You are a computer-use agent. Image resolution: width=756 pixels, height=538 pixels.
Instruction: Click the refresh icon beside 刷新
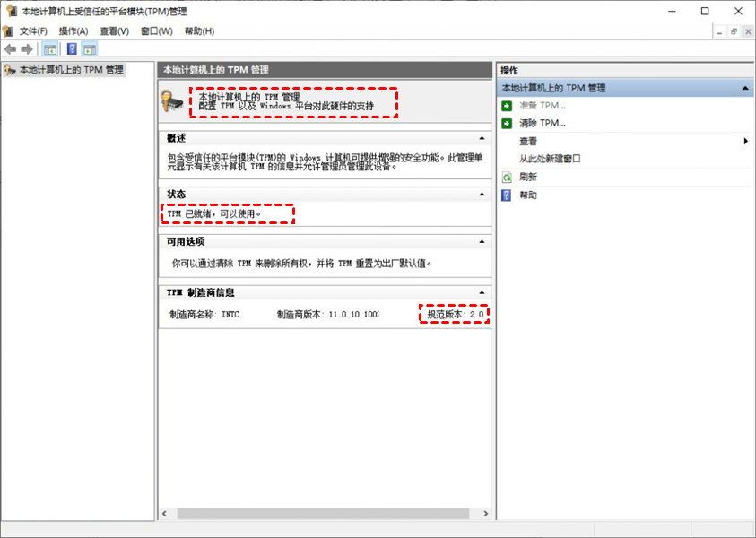click(x=507, y=177)
